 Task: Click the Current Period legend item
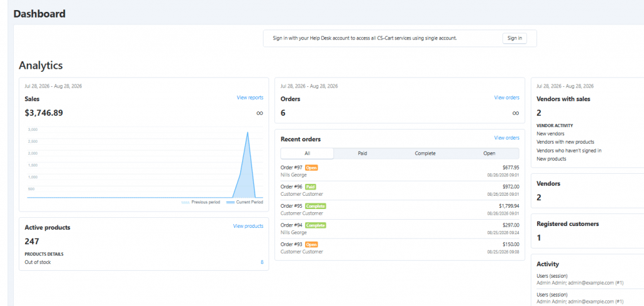click(245, 202)
